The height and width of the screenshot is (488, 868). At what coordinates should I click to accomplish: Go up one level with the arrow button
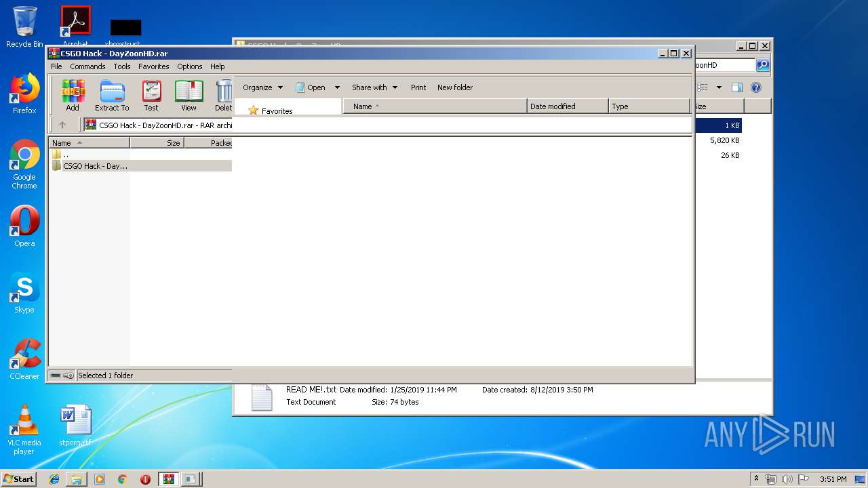[x=62, y=125]
